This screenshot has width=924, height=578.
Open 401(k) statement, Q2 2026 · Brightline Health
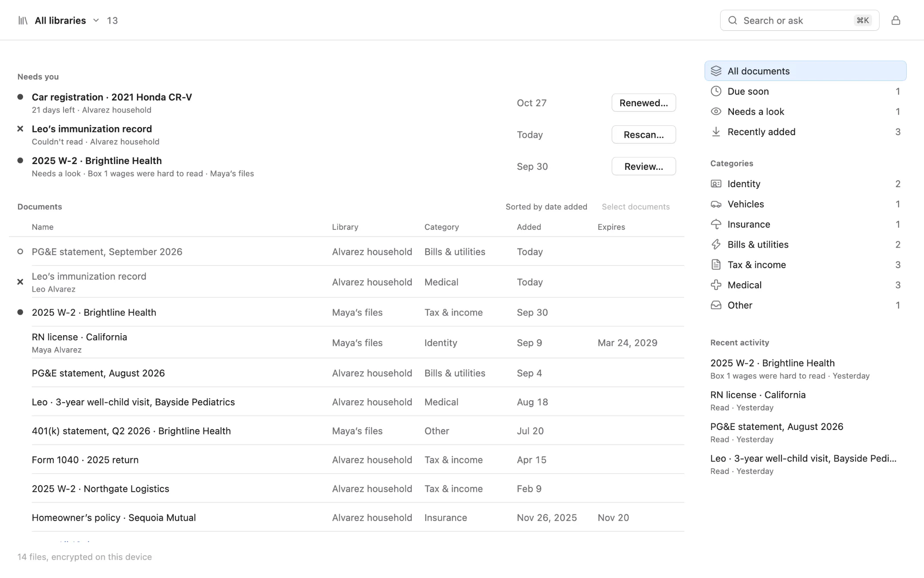[x=131, y=431]
